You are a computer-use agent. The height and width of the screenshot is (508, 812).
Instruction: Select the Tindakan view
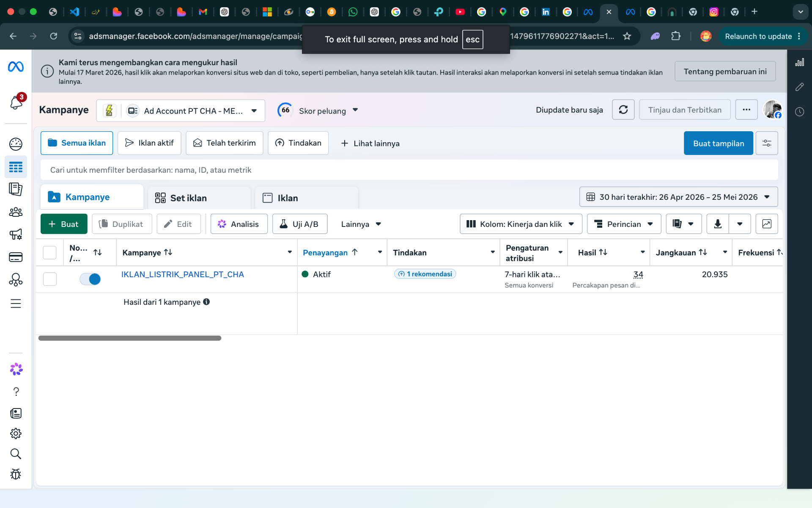(298, 143)
